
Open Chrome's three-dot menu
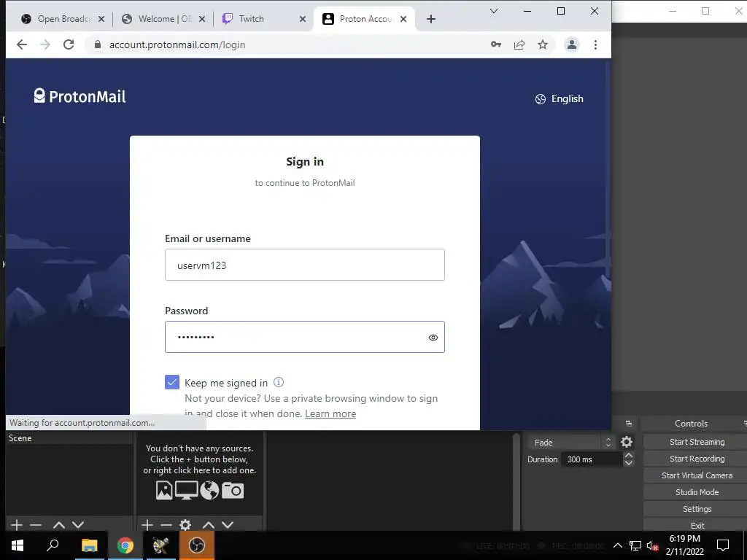[595, 44]
